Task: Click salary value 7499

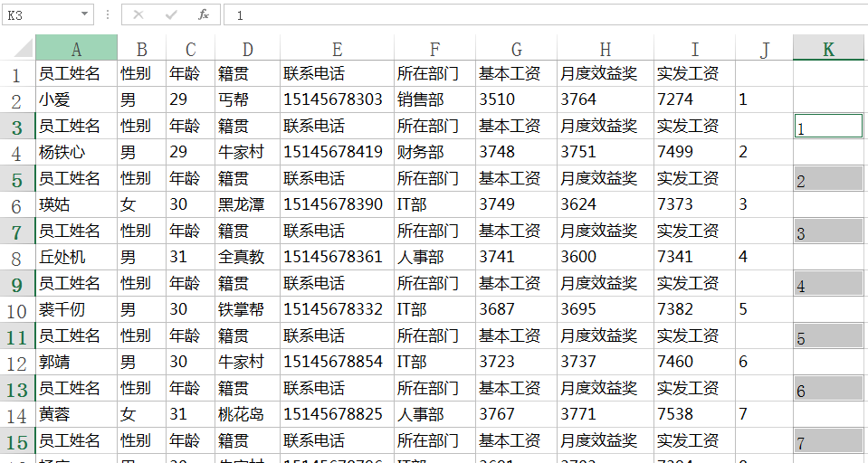Action: [695, 152]
